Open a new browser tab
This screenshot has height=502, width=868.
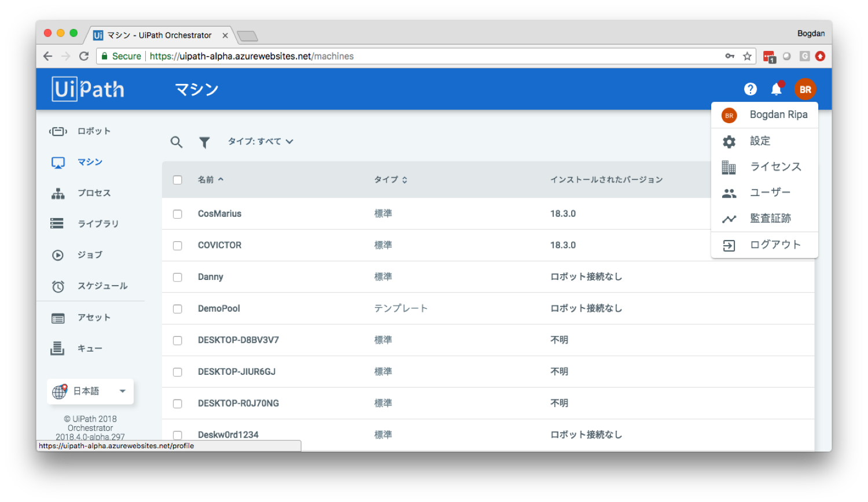[x=248, y=36]
